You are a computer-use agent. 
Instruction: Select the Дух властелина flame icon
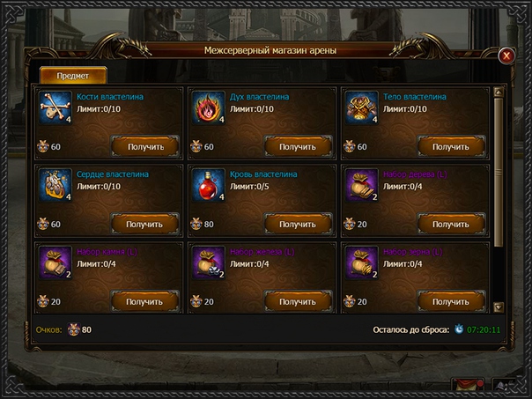pos(209,107)
